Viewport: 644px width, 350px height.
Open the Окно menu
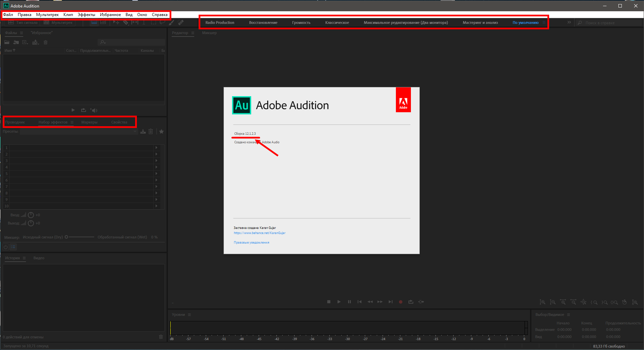click(142, 15)
